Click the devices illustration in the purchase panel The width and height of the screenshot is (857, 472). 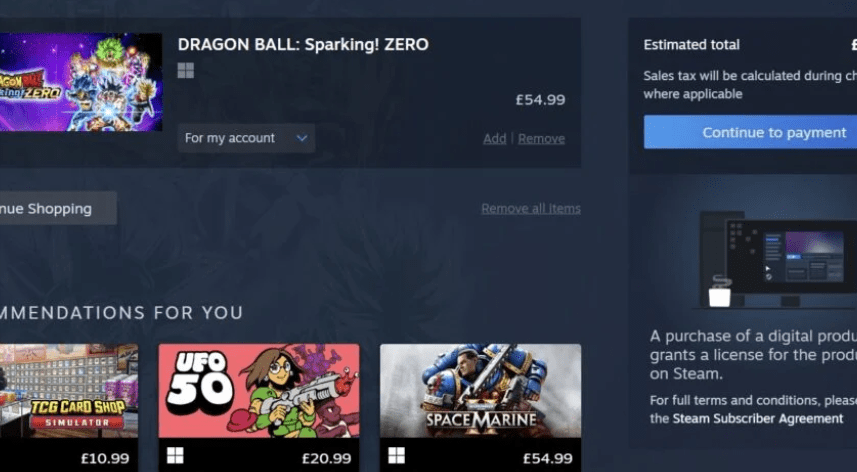click(x=776, y=260)
